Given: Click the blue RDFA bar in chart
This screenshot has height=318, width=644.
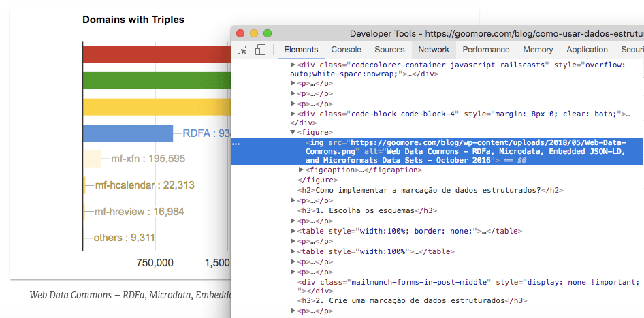Looking at the screenshot, I should pos(127,133).
